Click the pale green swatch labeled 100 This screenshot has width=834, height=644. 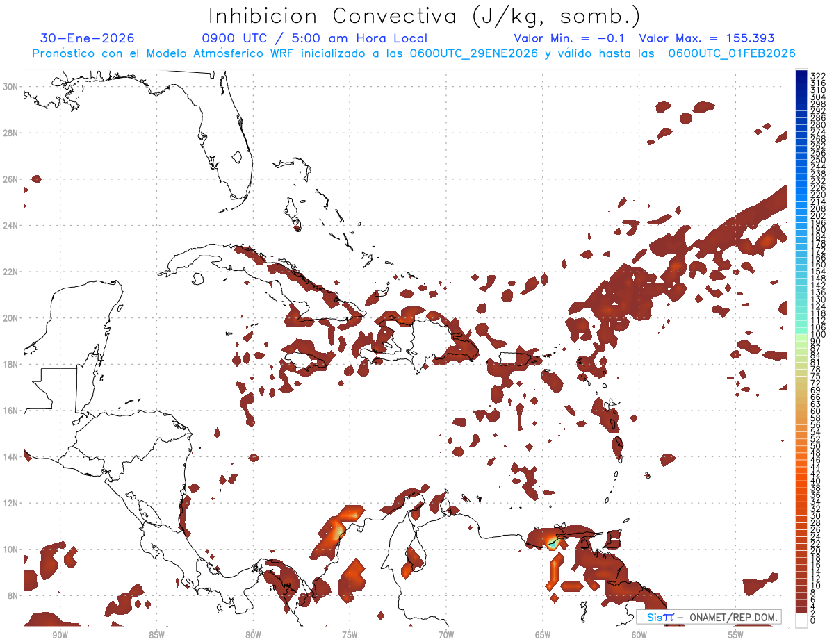tap(801, 336)
